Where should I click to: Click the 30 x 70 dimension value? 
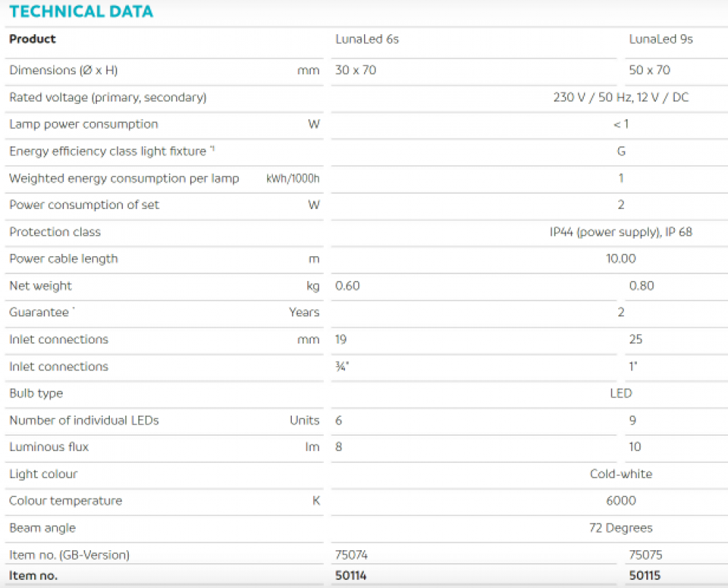356,70
